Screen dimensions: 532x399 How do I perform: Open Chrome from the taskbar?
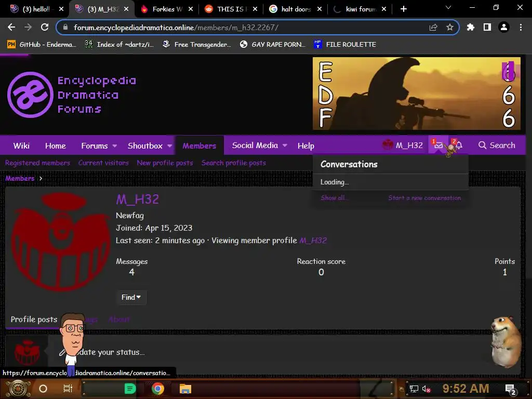[x=157, y=389]
